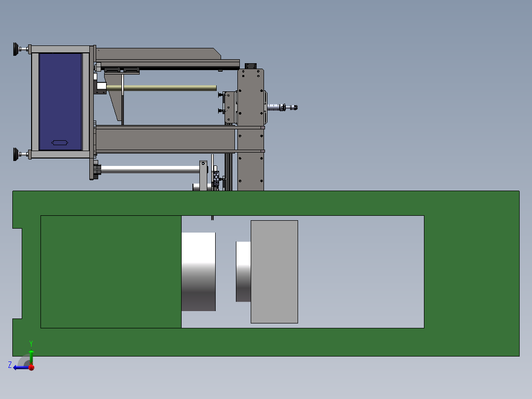Image resolution: width=532 pixels, height=399 pixels.
Task: Select the lower black leveling foot
Action: tap(16, 154)
